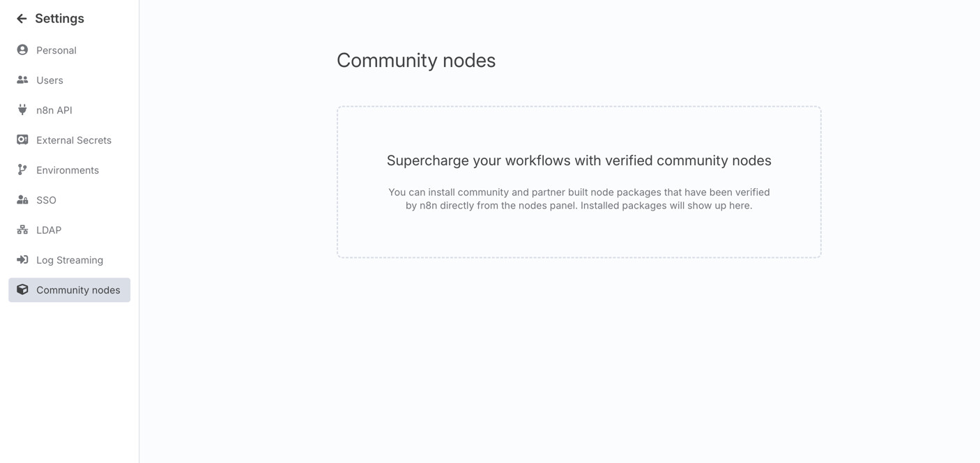
Task: Select the LDAP menu item
Action: [70, 230]
